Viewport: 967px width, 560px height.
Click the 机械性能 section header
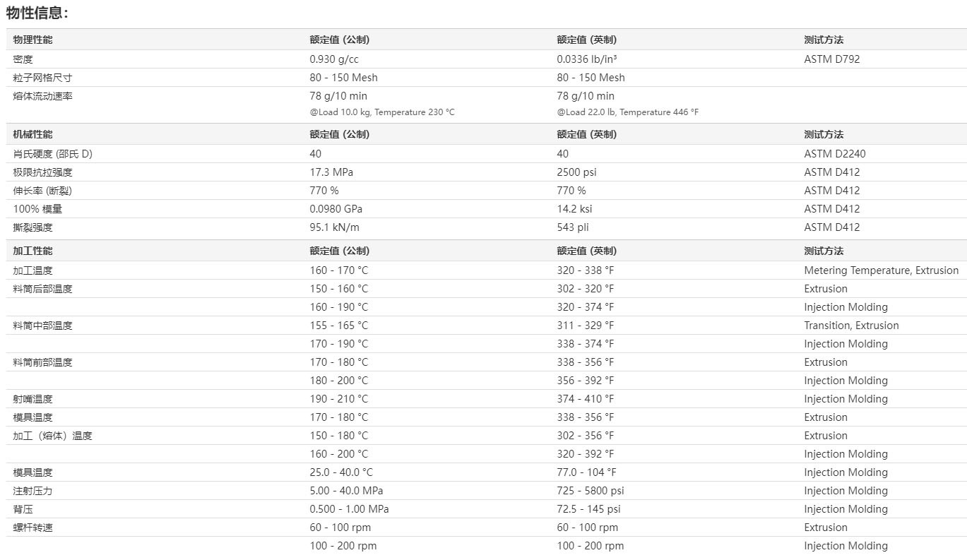32,134
